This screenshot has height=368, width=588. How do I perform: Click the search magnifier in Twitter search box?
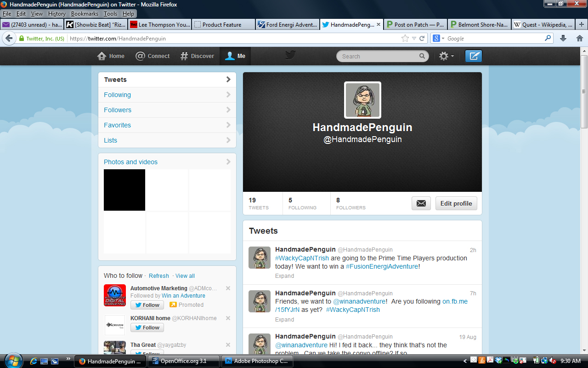[422, 56]
